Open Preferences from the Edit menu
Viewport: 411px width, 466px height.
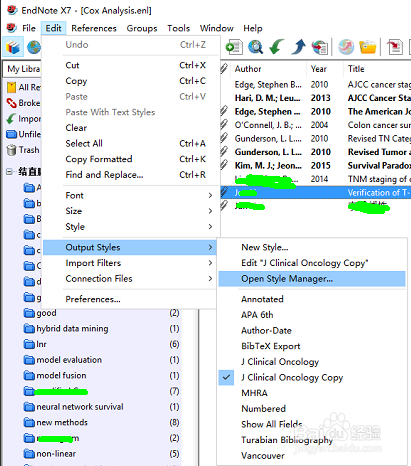pos(131,299)
